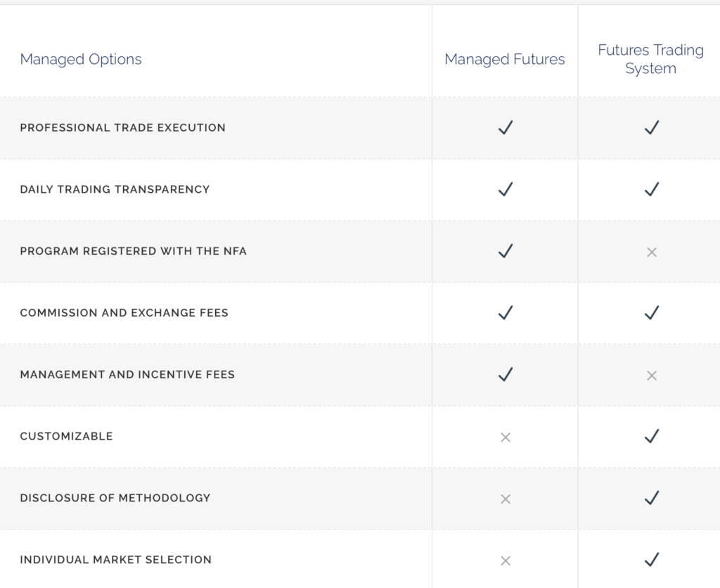Click Managed Futures X mark for Customizable
The height and width of the screenshot is (588, 720).
506,437
